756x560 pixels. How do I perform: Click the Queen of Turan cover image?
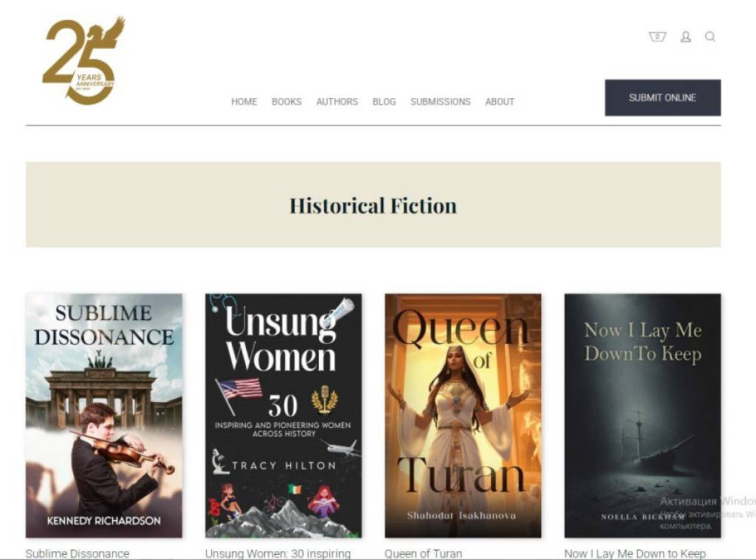pyautogui.click(x=463, y=415)
